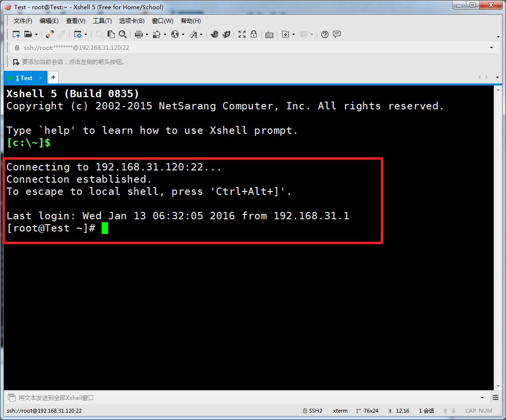Expand the Print dropdown arrow
The image size is (506, 420).
click(x=147, y=35)
